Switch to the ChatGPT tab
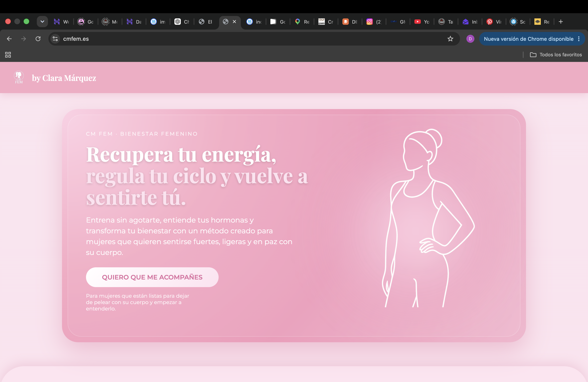Screen dimensions: 588x382 pyautogui.click(x=182, y=22)
